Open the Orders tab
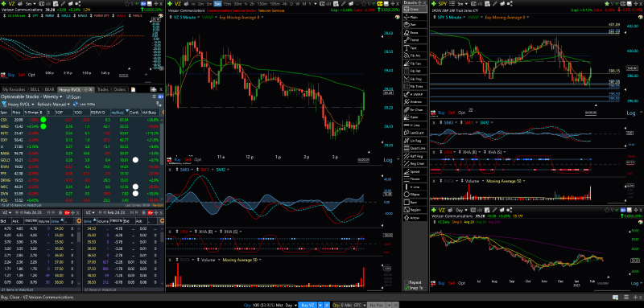The width and height of the screenshot is (644, 308). pos(119,89)
